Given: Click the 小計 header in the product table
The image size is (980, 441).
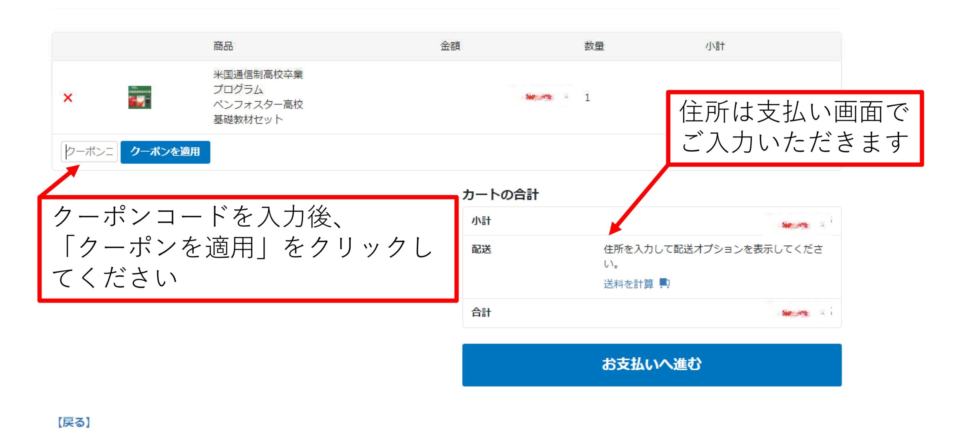Looking at the screenshot, I should point(715,46).
